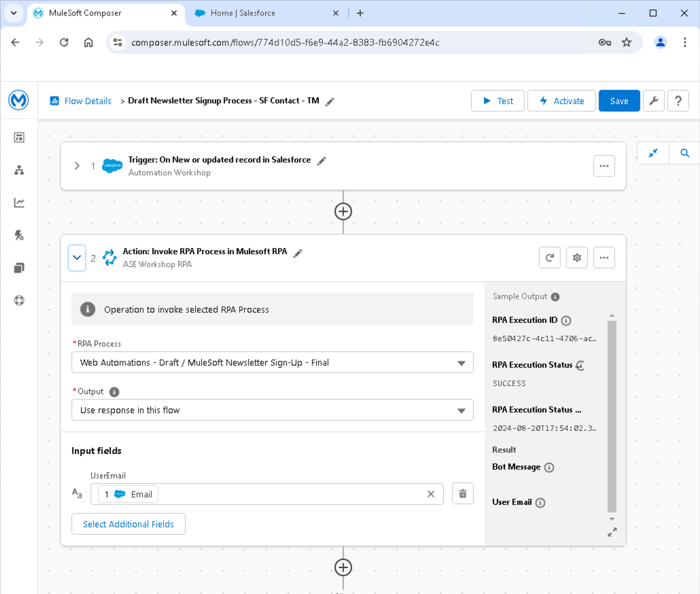Collapse step 2 Invoke RPA Process
This screenshot has width=700, height=594.
click(77, 258)
